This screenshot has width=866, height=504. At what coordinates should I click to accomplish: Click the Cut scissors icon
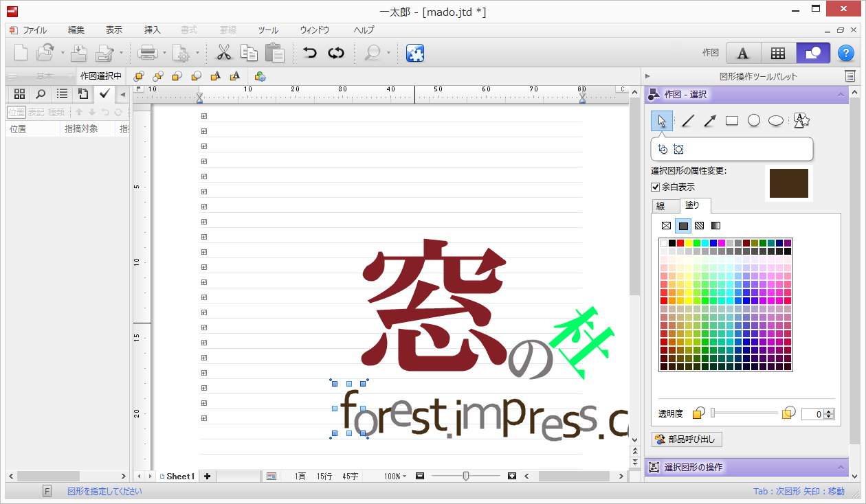225,53
